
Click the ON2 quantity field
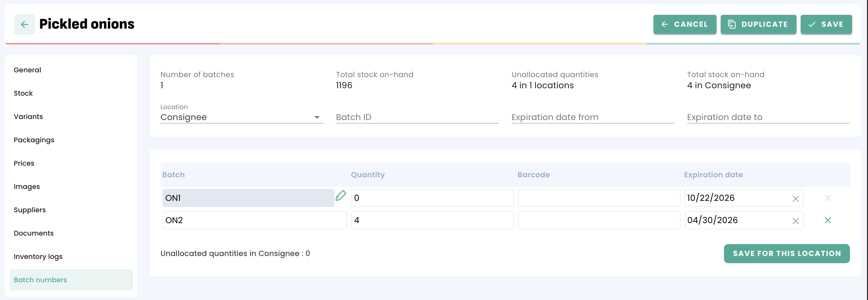click(x=432, y=220)
